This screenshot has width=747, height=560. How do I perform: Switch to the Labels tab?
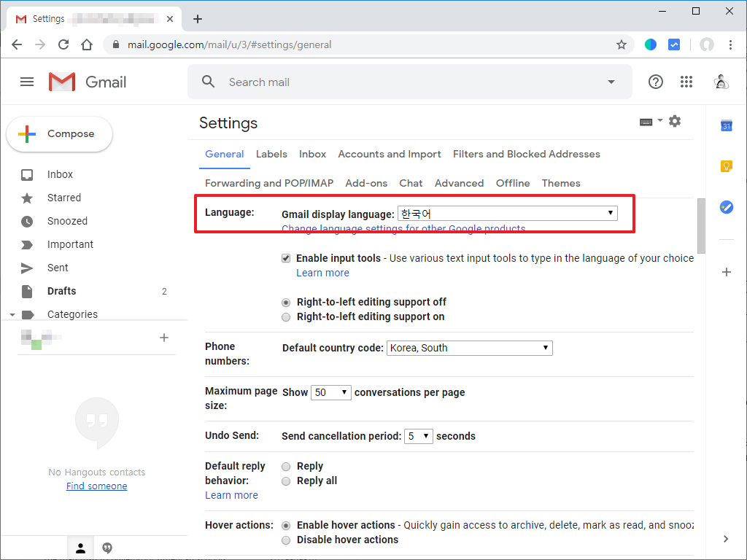[271, 155]
